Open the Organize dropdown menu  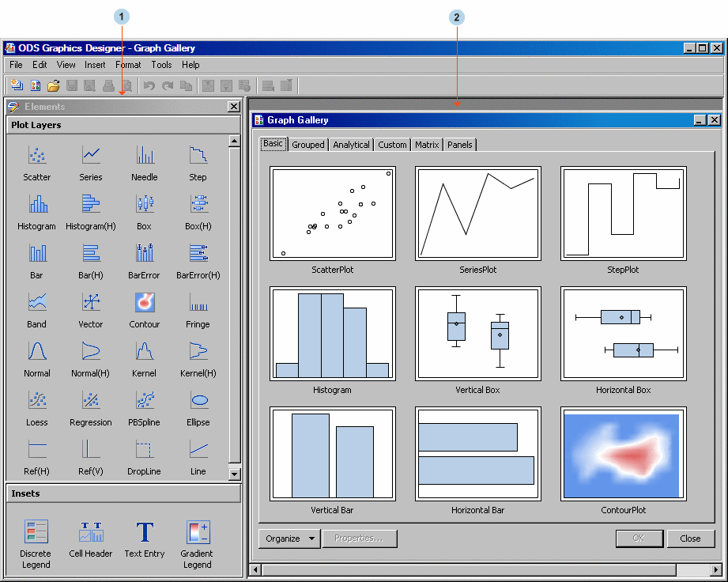point(289,538)
